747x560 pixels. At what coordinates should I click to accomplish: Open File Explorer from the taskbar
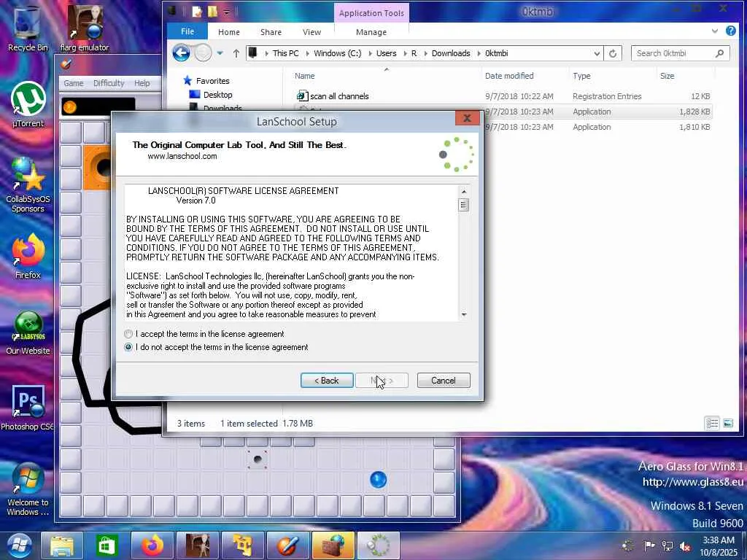click(x=62, y=545)
